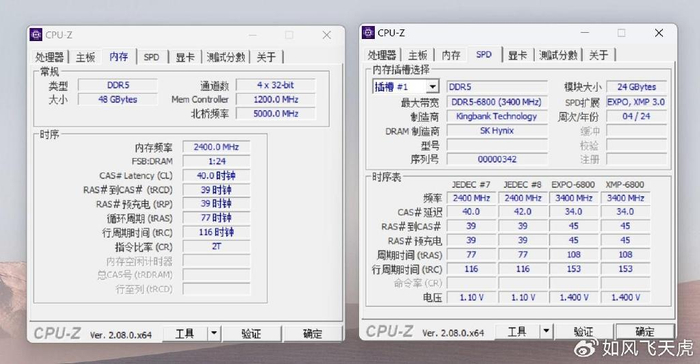Click 北桥频率 5000.0 MHz value

point(275,113)
